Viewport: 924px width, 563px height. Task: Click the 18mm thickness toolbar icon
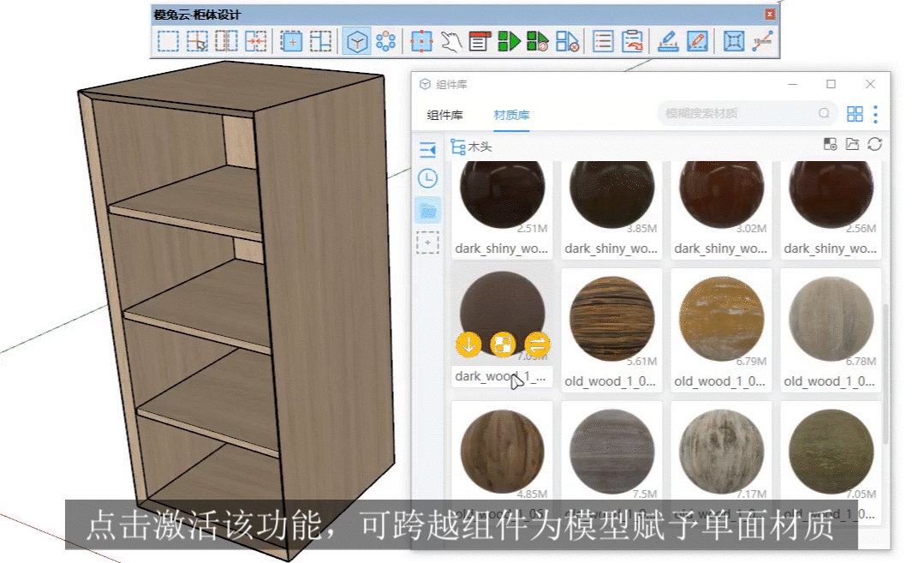click(x=761, y=41)
